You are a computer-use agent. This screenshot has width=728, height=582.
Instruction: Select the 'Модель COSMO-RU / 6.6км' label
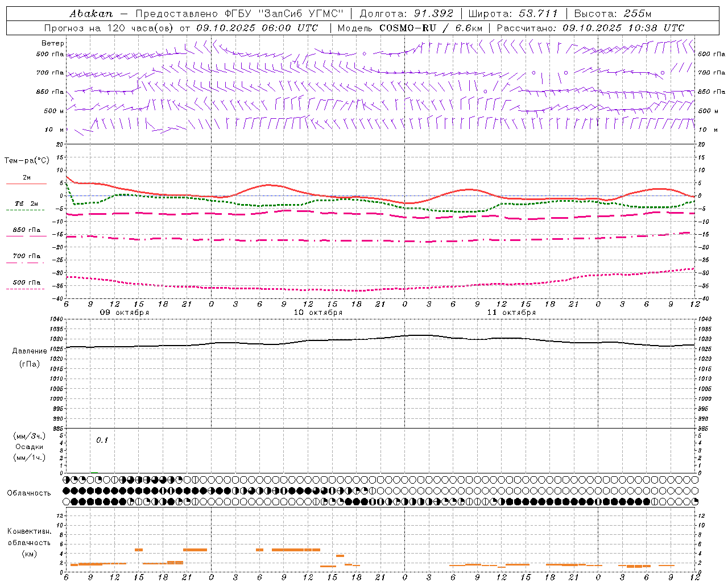coord(409,28)
